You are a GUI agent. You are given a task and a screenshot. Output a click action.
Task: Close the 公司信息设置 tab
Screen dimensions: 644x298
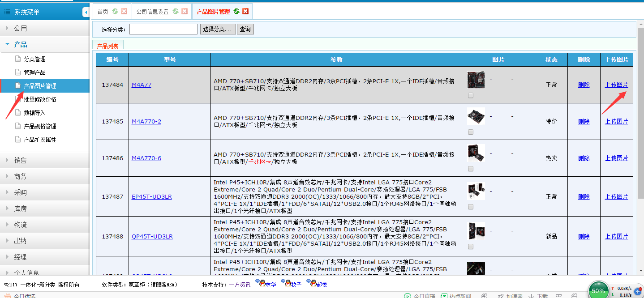tap(185, 12)
